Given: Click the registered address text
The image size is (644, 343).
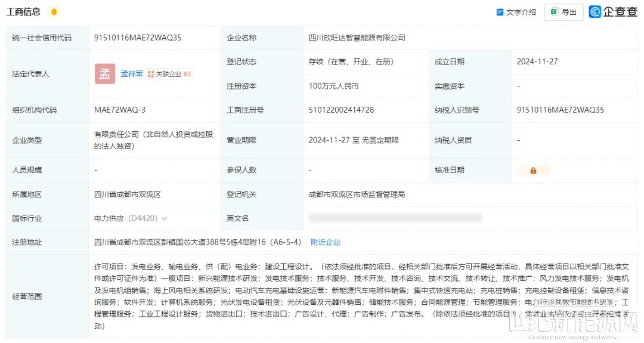Looking at the screenshot, I should [x=198, y=242].
